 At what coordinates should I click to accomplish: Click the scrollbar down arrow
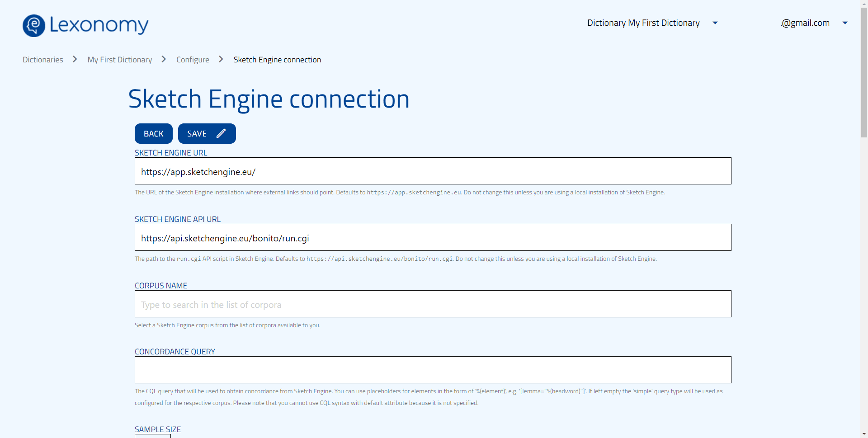point(864,434)
